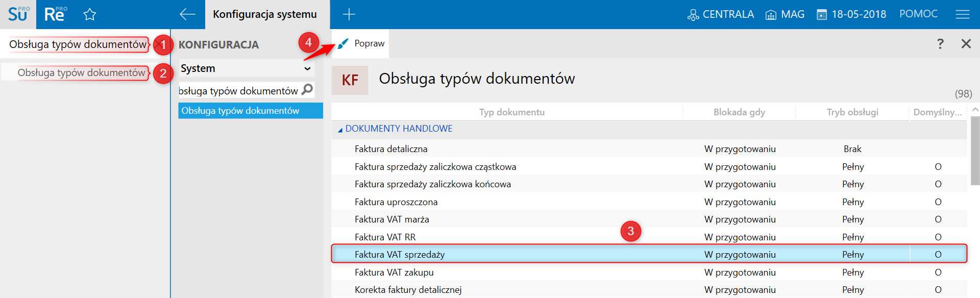
Task: Expand the System dropdown
Action: (307, 69)
